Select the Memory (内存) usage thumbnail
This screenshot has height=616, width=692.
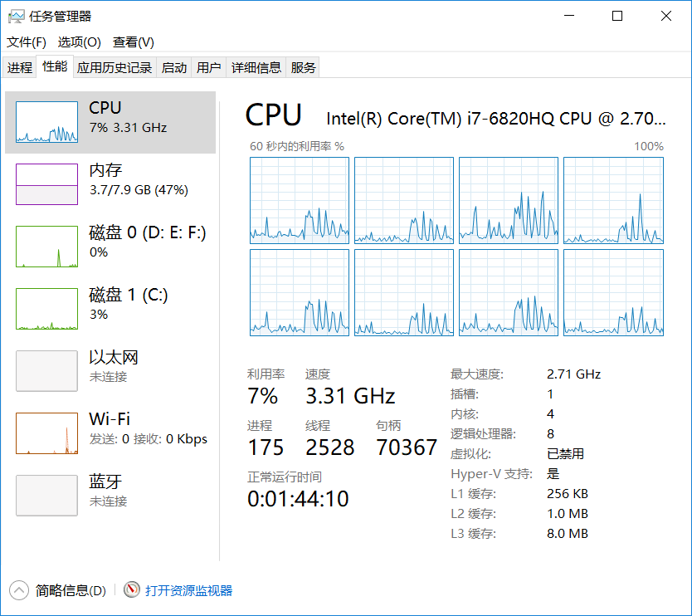tap(47, 184)
